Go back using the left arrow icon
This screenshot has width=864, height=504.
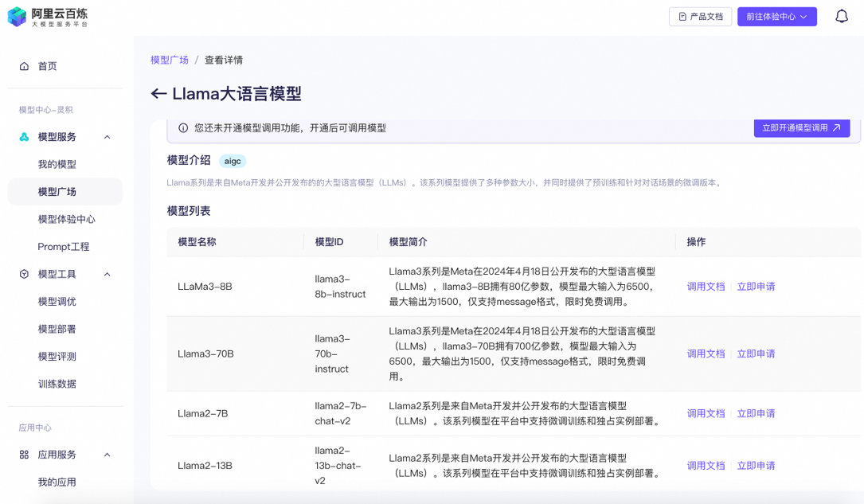coord(158,94)
